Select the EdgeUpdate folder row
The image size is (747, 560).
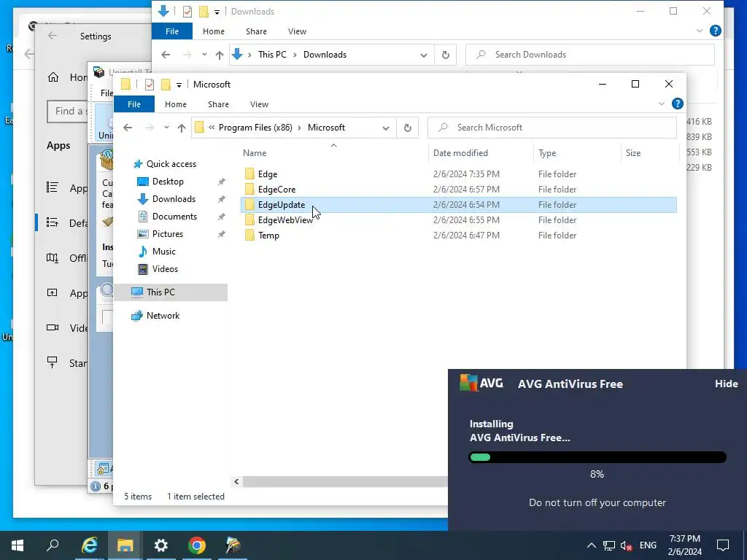click(458, 205)
